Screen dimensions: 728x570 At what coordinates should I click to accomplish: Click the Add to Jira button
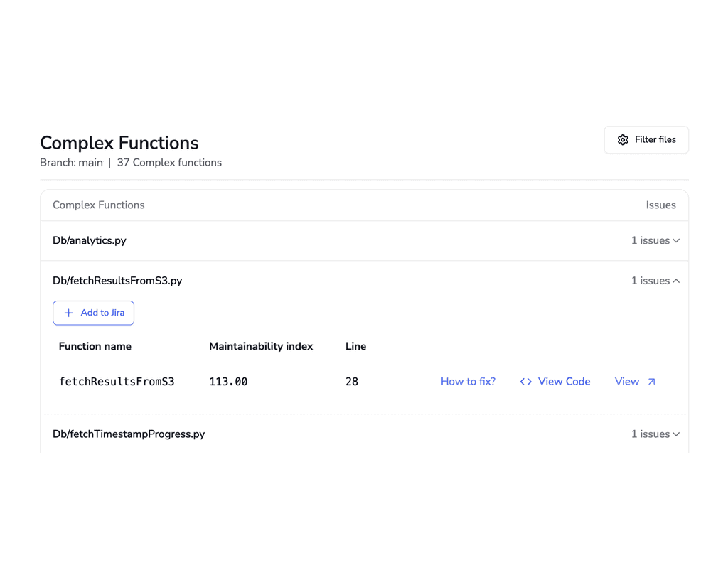[93, 313]
